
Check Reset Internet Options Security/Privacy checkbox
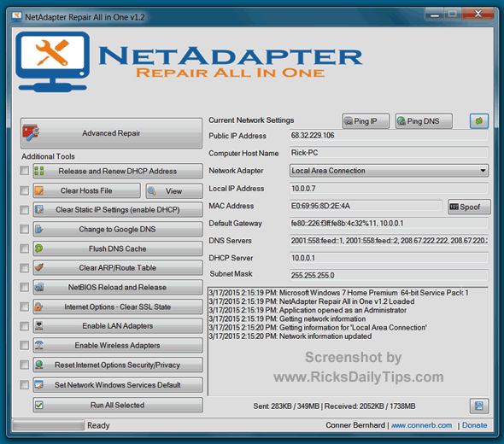tap(25, 365)
